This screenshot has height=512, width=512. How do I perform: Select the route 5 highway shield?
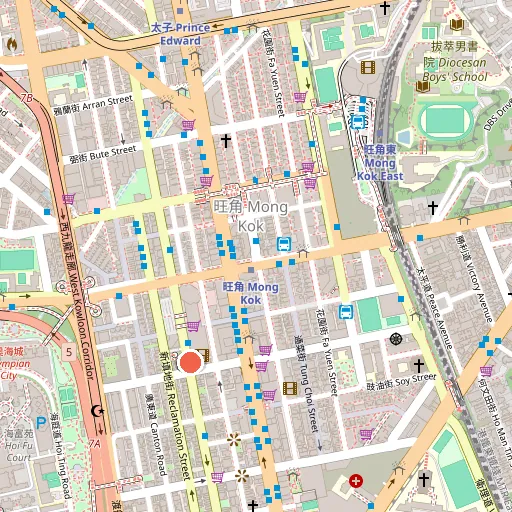point(69,352)
